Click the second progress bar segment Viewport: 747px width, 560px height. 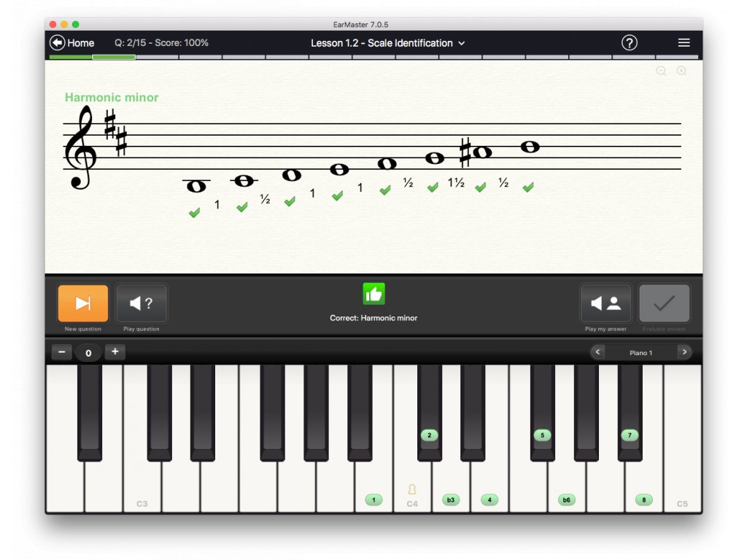pyautogui.click(x=114, y=57)
